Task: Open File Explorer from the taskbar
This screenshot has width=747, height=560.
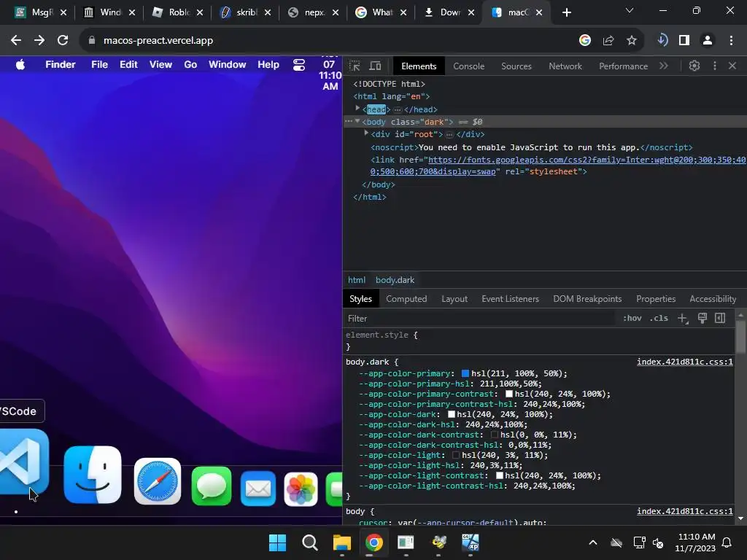Action: pyautogui.click(x=342, y=542)
